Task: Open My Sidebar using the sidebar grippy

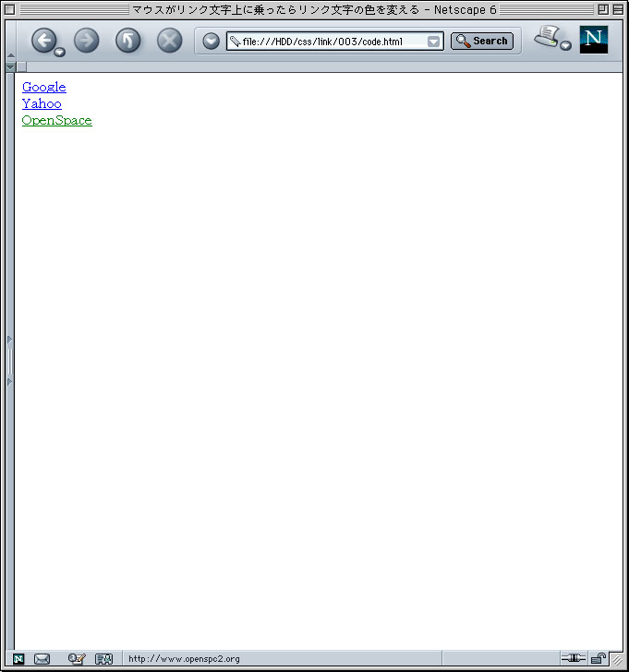Action: pos(10,361)
